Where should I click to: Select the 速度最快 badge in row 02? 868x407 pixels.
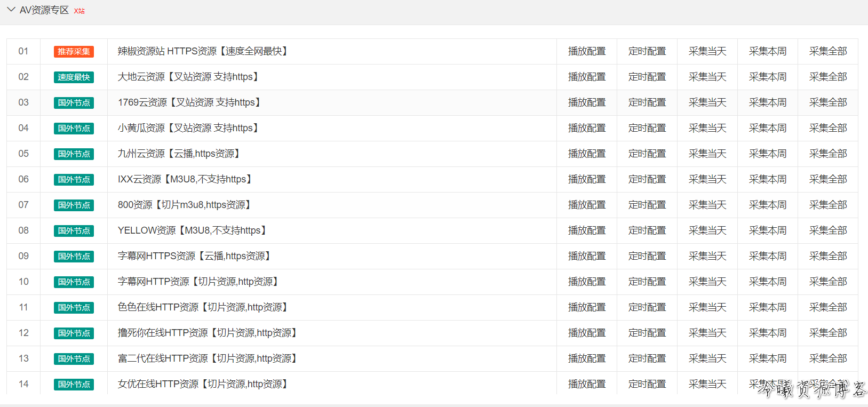pos(74,77)
